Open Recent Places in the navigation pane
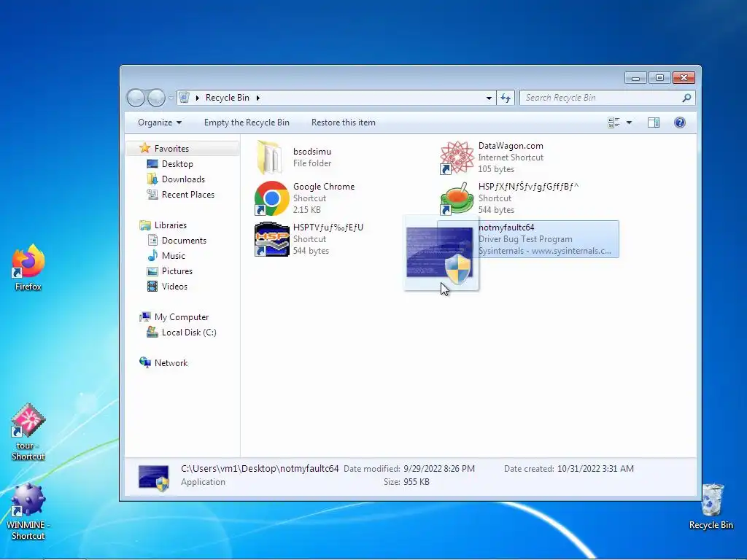This screenshot has width=747, height=560. (187, 194)
